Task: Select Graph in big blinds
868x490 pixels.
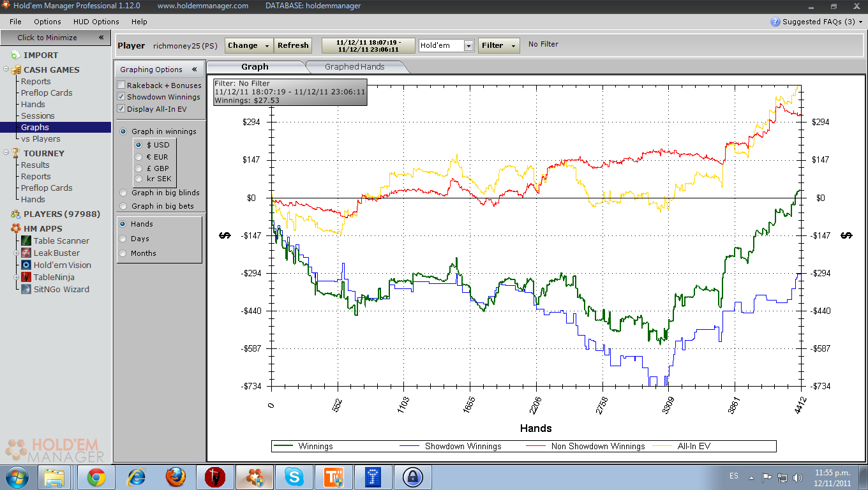Action: (x=124, y=193)
